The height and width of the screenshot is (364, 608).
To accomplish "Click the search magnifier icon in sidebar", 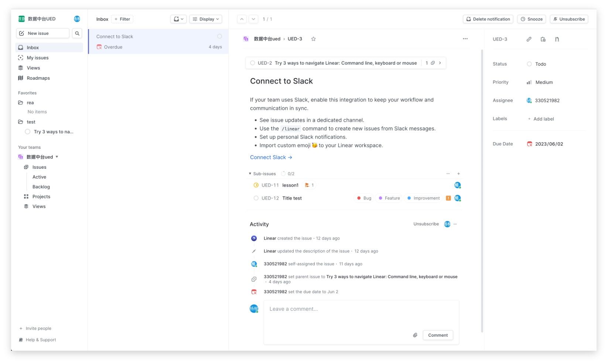I will [77, 33].
